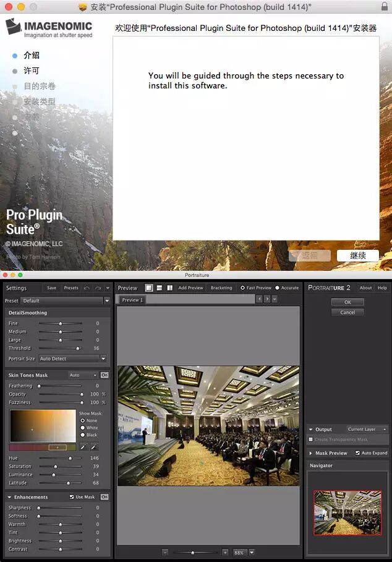
Task: Click the Saturation slider handle
Action: pos(56,466)
